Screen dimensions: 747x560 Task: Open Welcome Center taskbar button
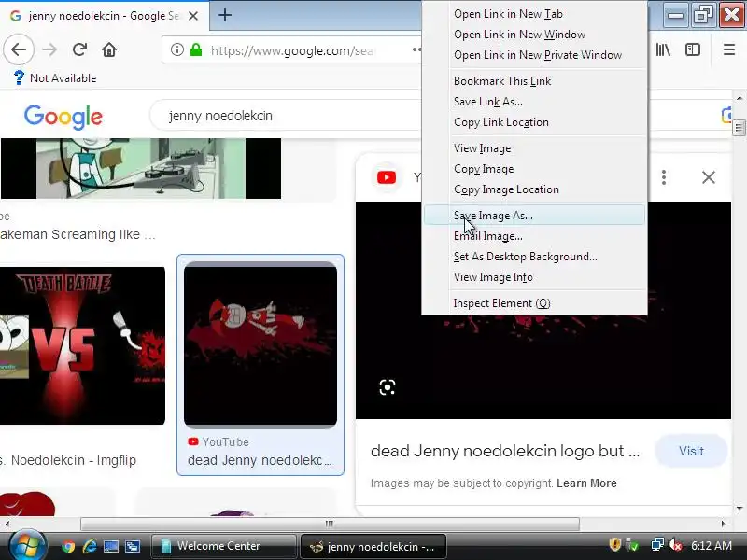coord(223,546)
